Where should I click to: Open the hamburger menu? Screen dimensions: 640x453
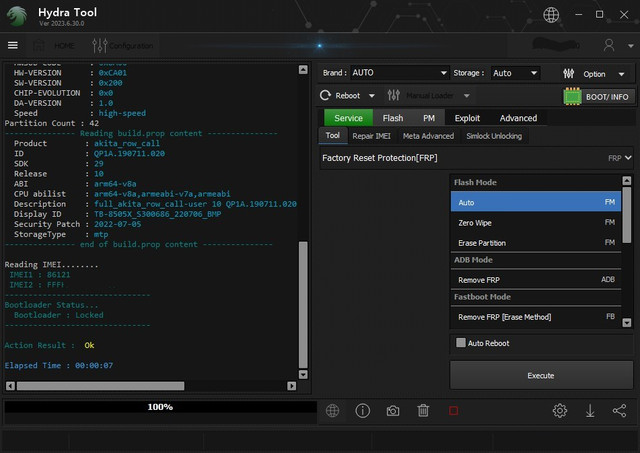click(13, 45)
